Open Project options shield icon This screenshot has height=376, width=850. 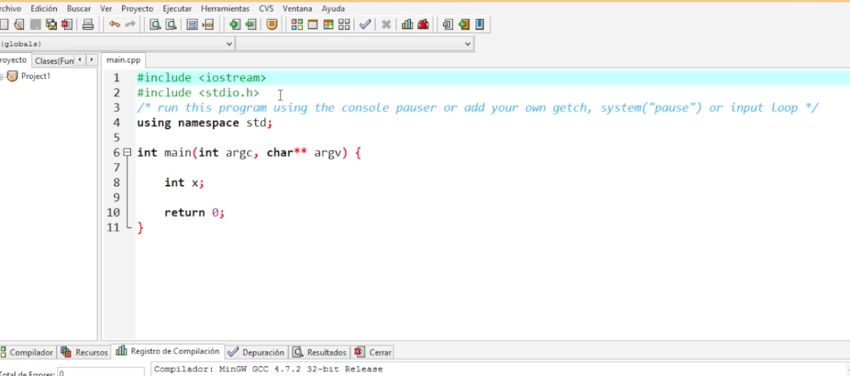[x=272, y=24]
